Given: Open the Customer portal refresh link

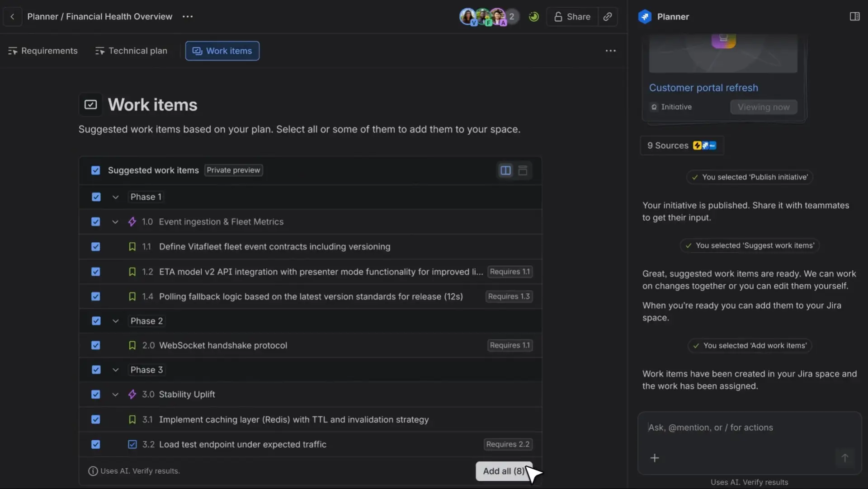Looking at the screenshot, I should pos(703,88).
